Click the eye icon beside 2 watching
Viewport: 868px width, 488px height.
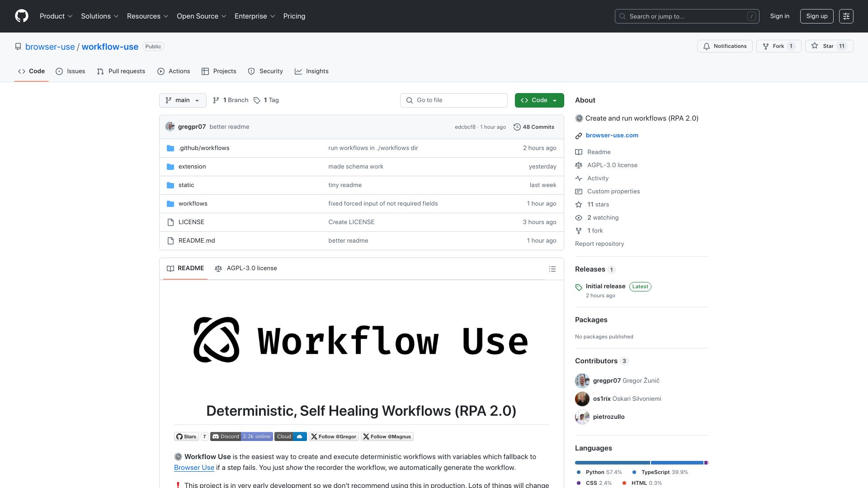[x=579, y=218]
